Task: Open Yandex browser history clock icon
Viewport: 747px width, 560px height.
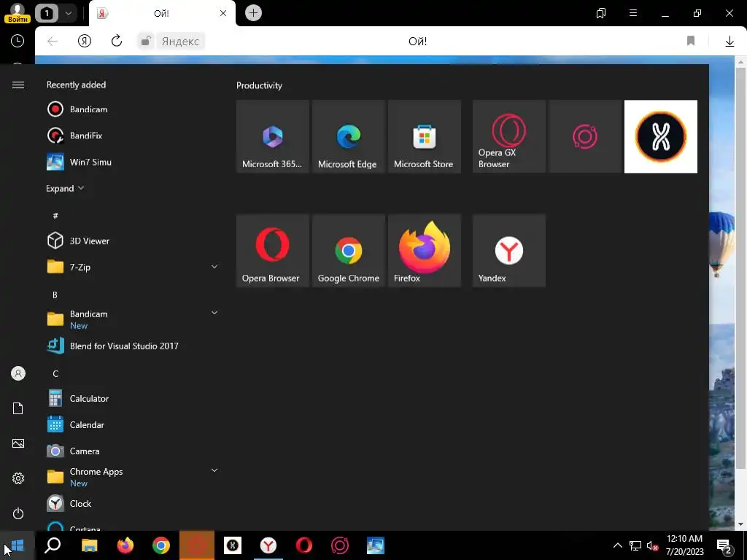Action: 18,41
